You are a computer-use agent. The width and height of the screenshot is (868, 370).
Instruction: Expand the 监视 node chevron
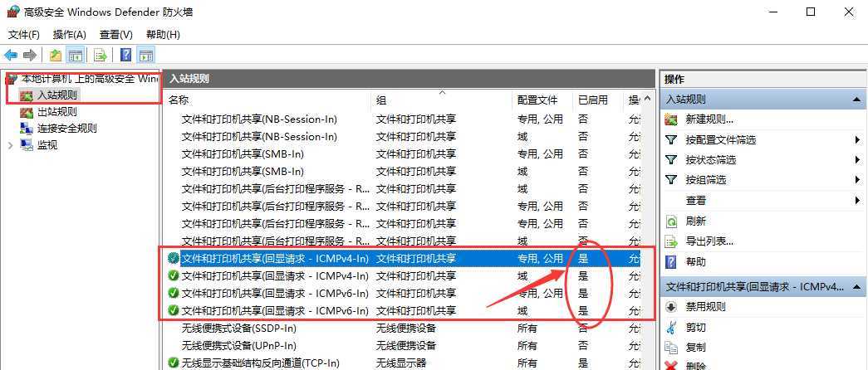tap(10, 145)
